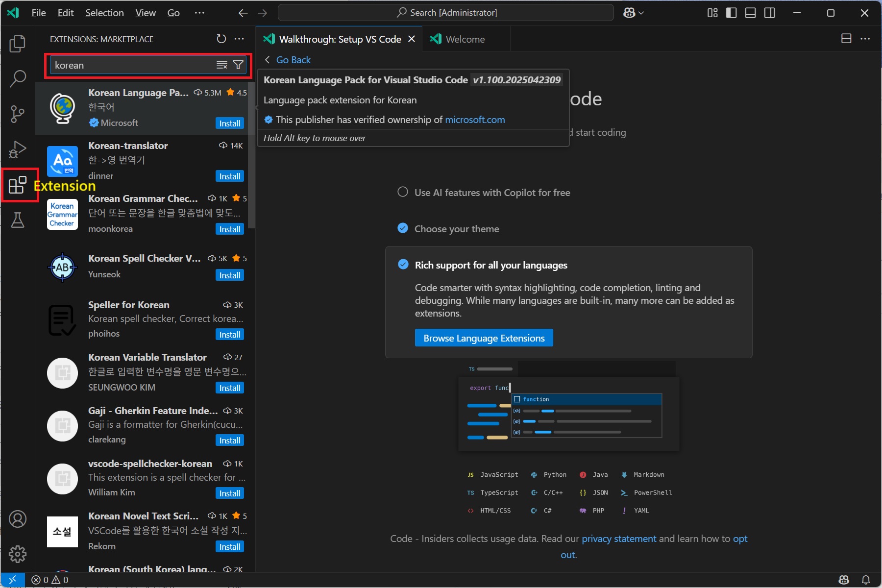Toggle the 'Rich support for all your languages' checkmark

click(403, 265)
